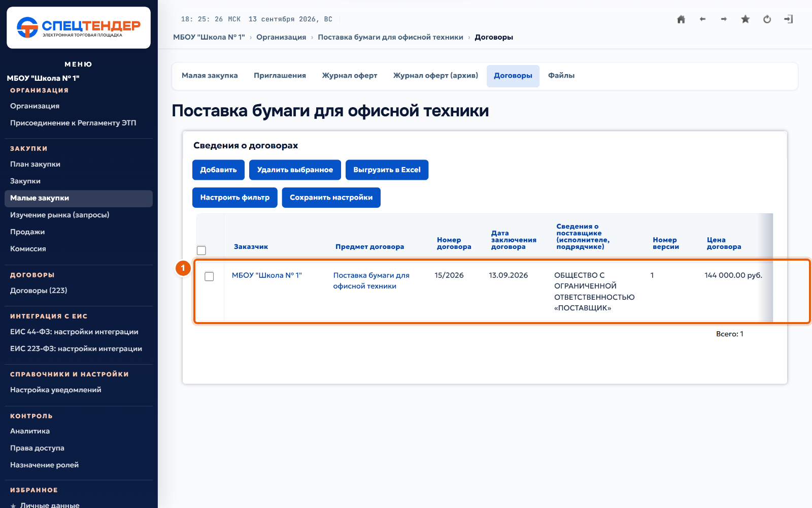Click Удалить выбранное button
Viewport: 812px width, 508px height.
[x=295, y=170]
